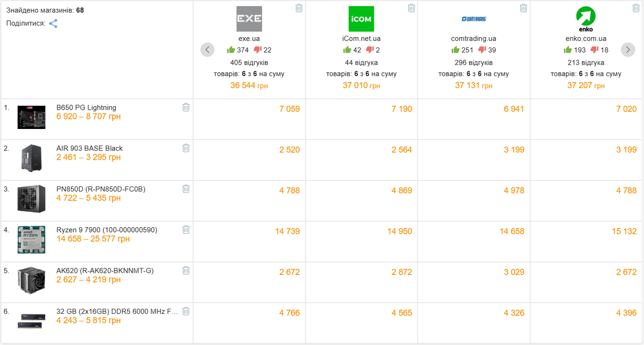Delete the iCom.net.ua store column
Viewport: 644px width, 345px height.
tap(411, 8)
